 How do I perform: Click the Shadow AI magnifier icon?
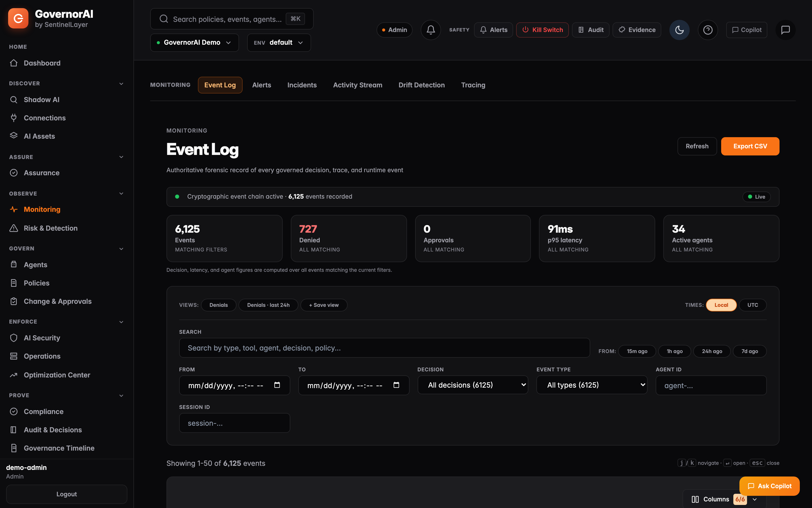pos(14,100)
